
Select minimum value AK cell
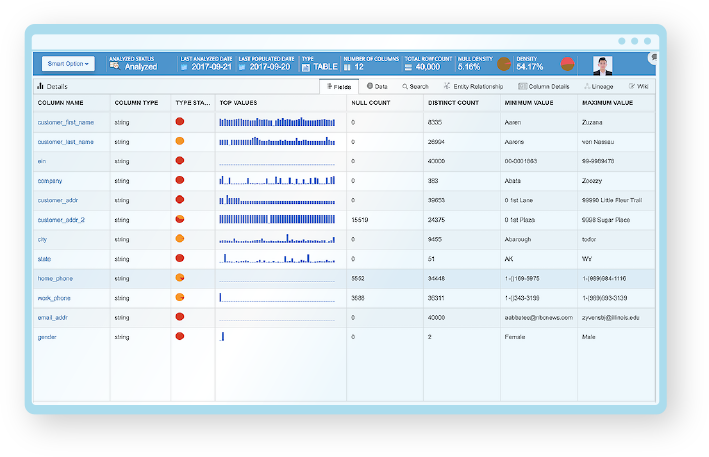tap(509, 259)
